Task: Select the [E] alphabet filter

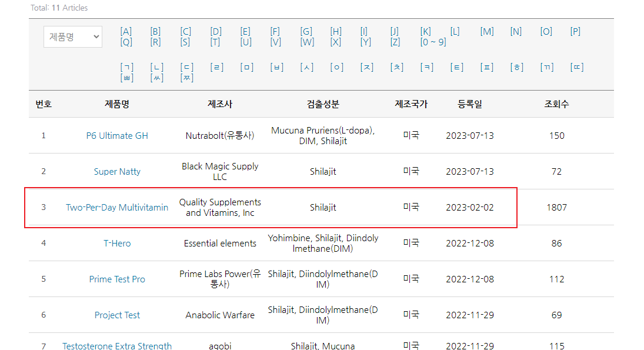Action: [x=245, y=32]
